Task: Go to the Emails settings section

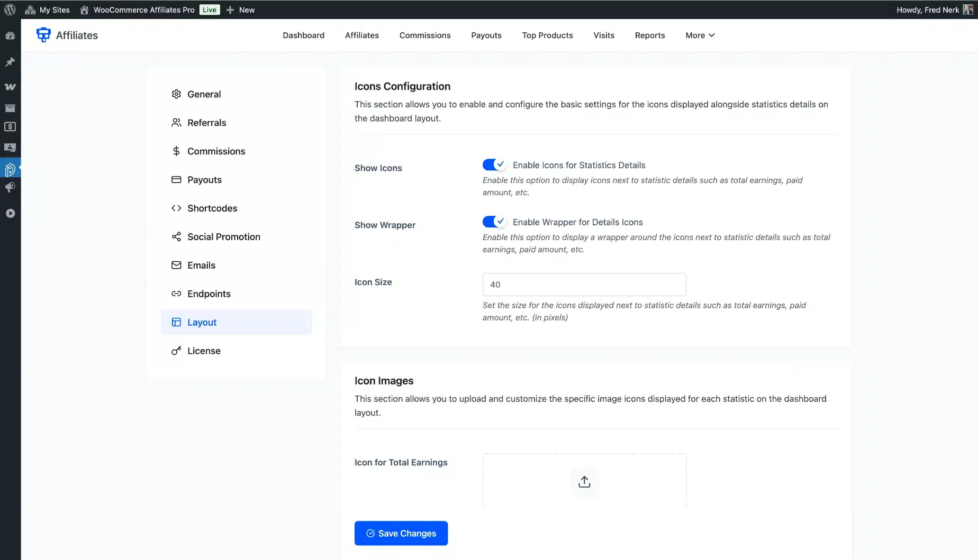Action: click(201, 265)
